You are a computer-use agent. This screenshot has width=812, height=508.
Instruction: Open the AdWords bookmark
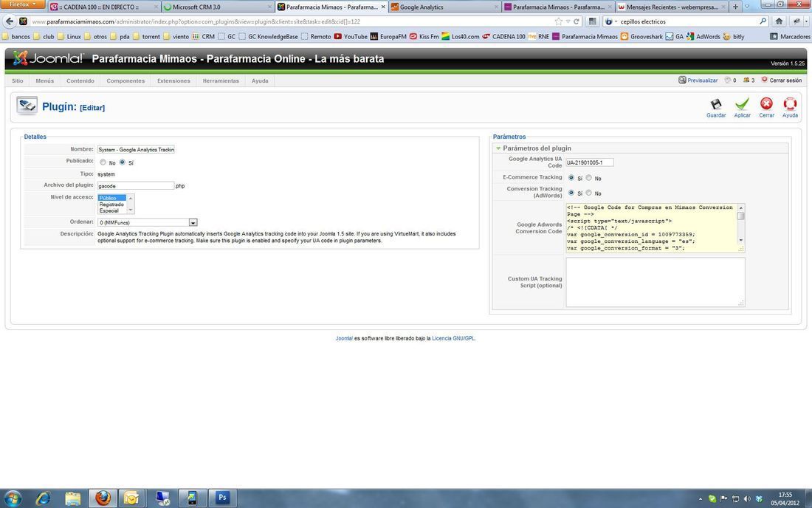pyautogui.click(x=703, y=36)
